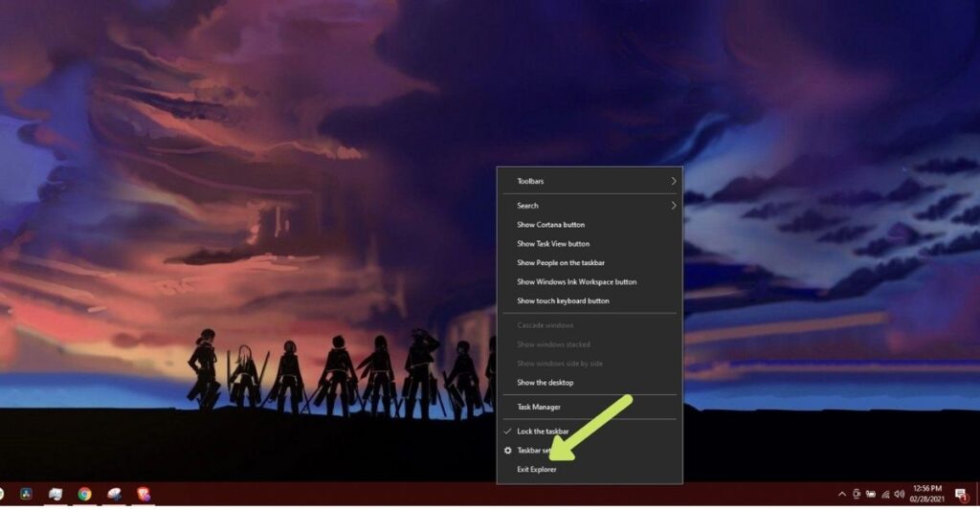Click the battery power tray icon
Viewport: 980px width, 510px height.
coord(871,494)
